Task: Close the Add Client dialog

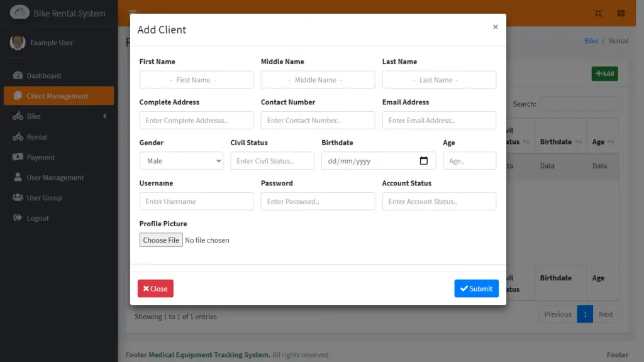Action: pyautogui.click(x=155, y=288)
